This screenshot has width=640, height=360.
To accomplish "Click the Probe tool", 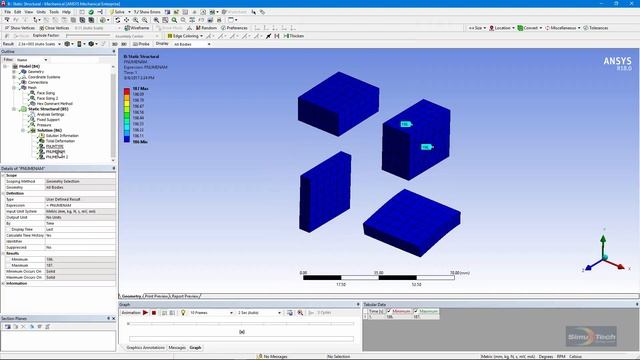I will click(x=141, y=44).
